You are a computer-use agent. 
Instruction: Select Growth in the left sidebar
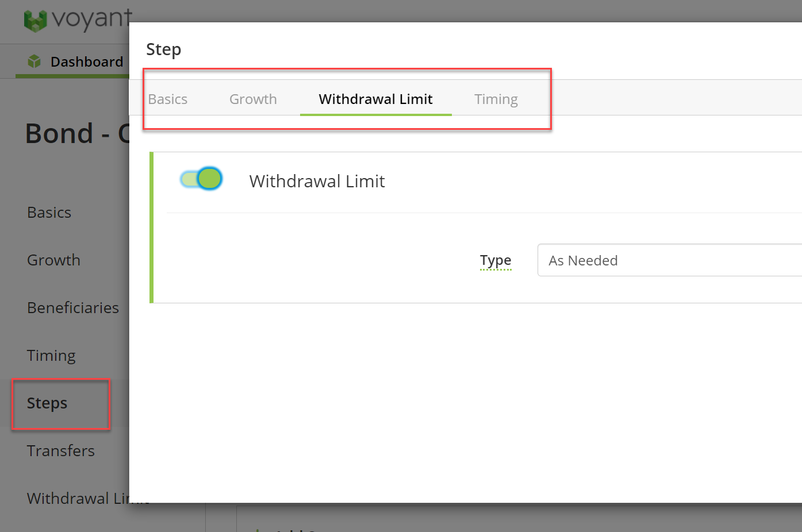tap(53, 260)
